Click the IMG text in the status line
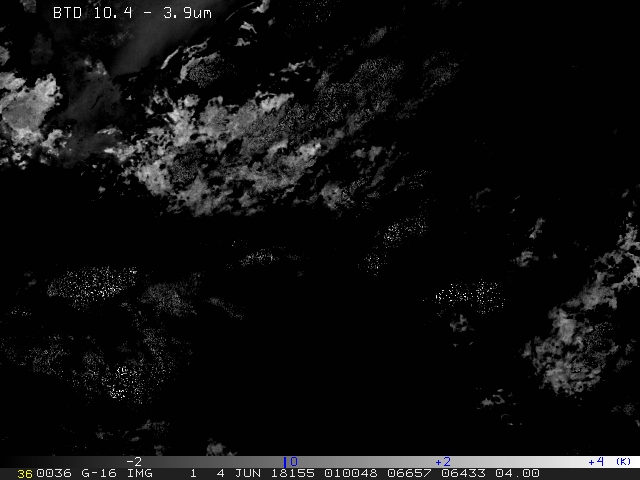This screenshot has width=640, height=480. (x=139, y=473)
